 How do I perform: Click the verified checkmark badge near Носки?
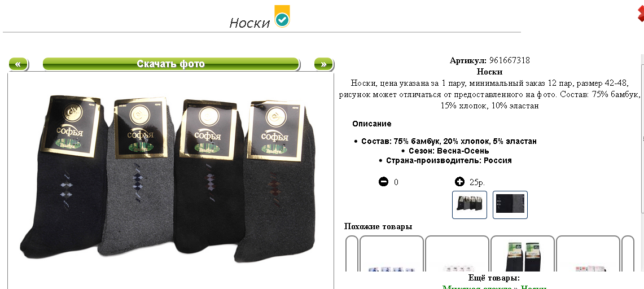pyautogui.click(x=282, y=17)
